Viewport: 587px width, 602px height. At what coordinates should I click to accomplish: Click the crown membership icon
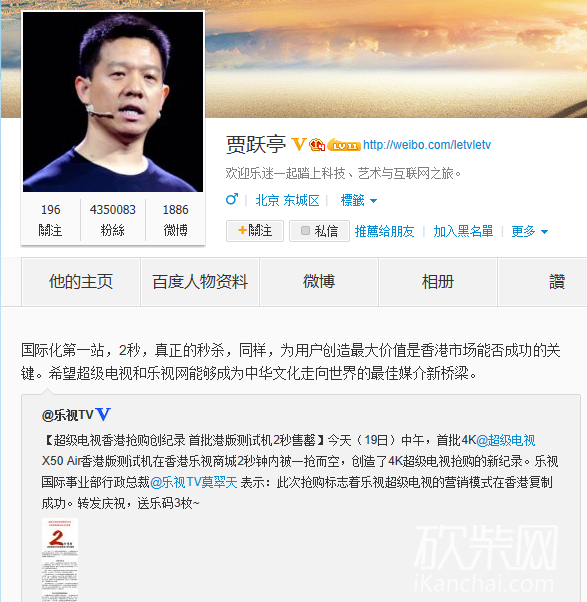[x=317, y=144]
